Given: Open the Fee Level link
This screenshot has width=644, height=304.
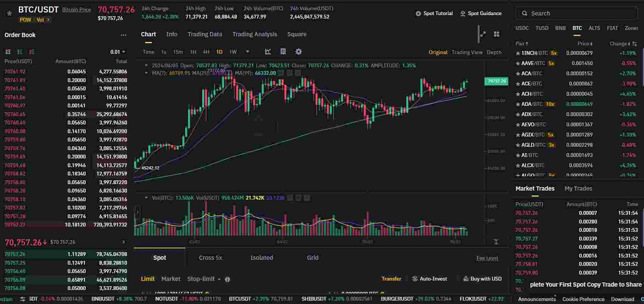Looking at the screenshot, I should tap(487, 258).
